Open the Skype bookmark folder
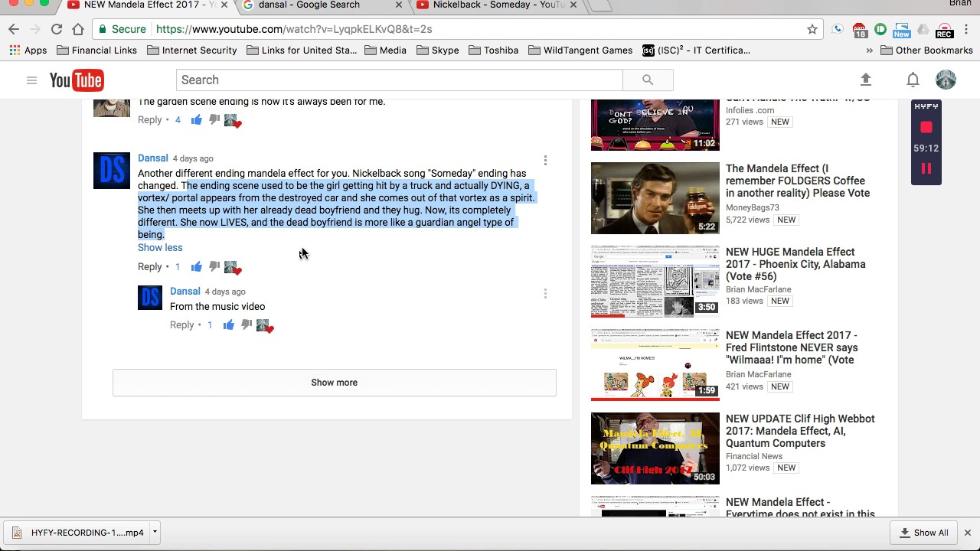 pyautogui.click(x=438, y=51)
